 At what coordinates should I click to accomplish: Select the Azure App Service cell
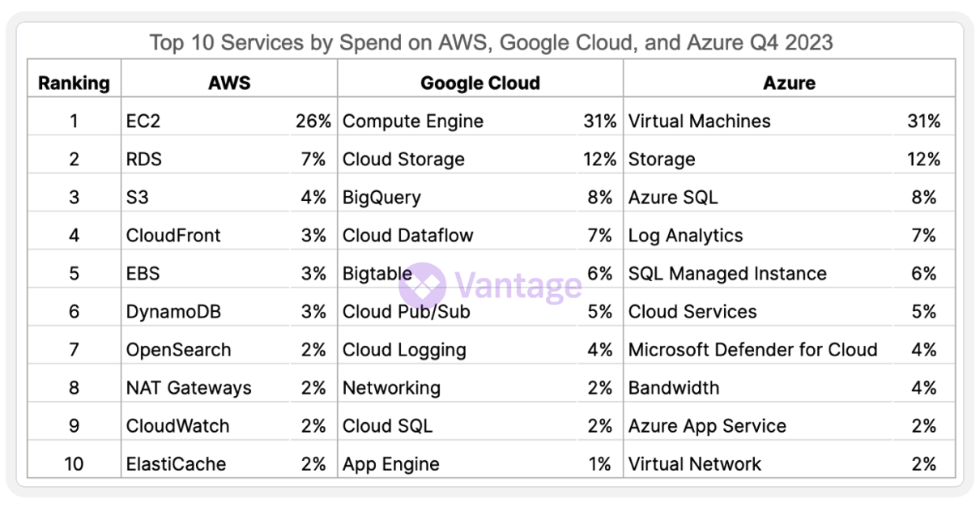707,426
